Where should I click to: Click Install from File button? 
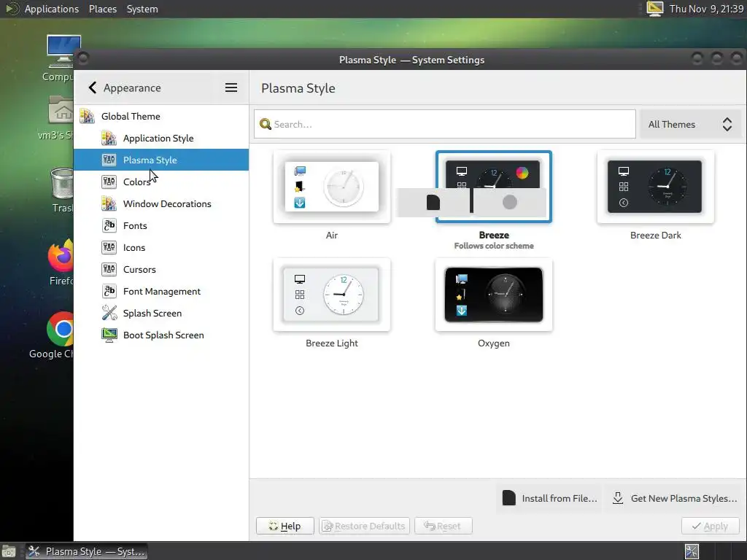(x=549, y=498)
